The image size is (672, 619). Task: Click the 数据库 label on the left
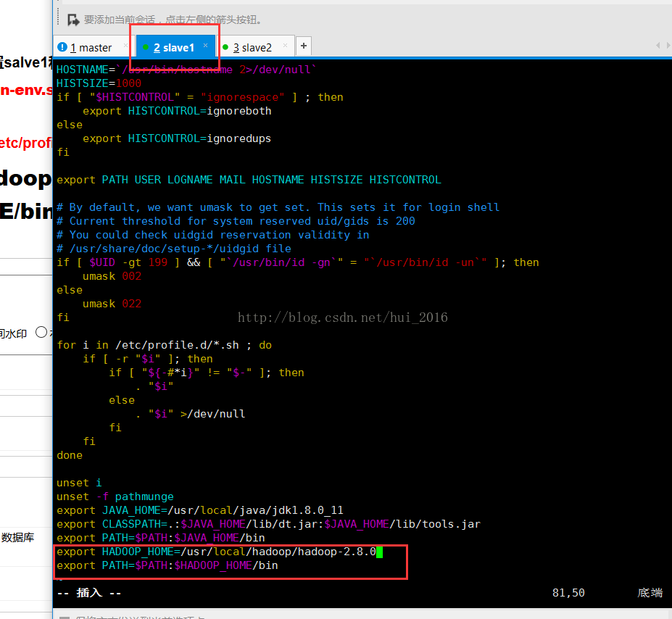pyautogui.click(x=17, y=538)
